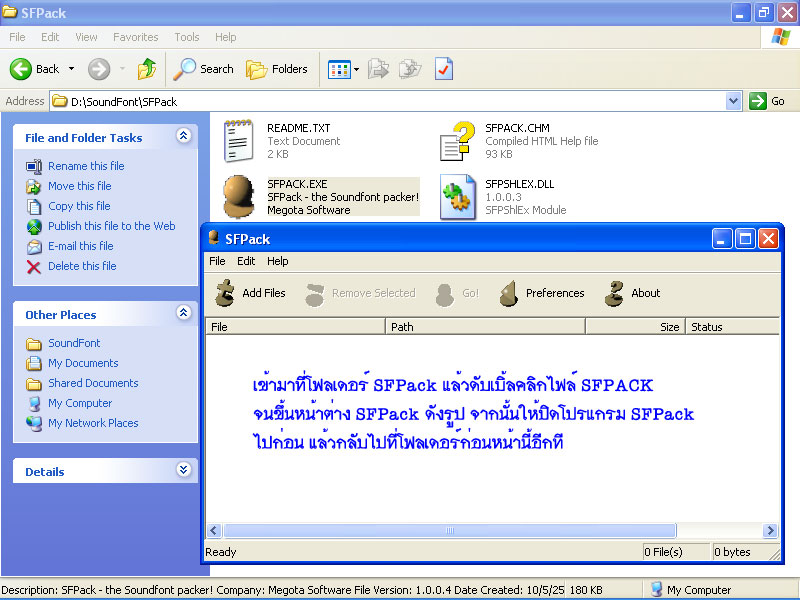Close the SFPack application window
The width and height of the screenshot is (800, 600).
pos(768,238)
